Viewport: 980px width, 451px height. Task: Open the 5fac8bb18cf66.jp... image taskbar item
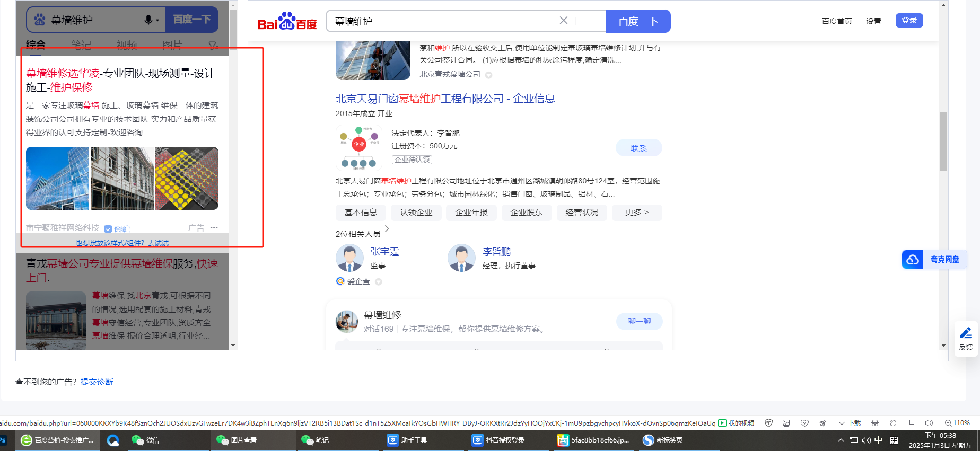pyautogui.click(x=593, y=440)
